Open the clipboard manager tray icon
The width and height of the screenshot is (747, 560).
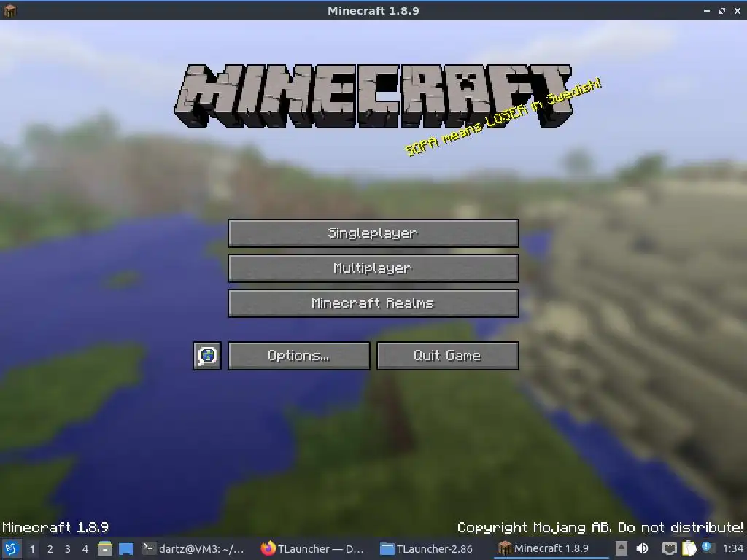[689, 548]
